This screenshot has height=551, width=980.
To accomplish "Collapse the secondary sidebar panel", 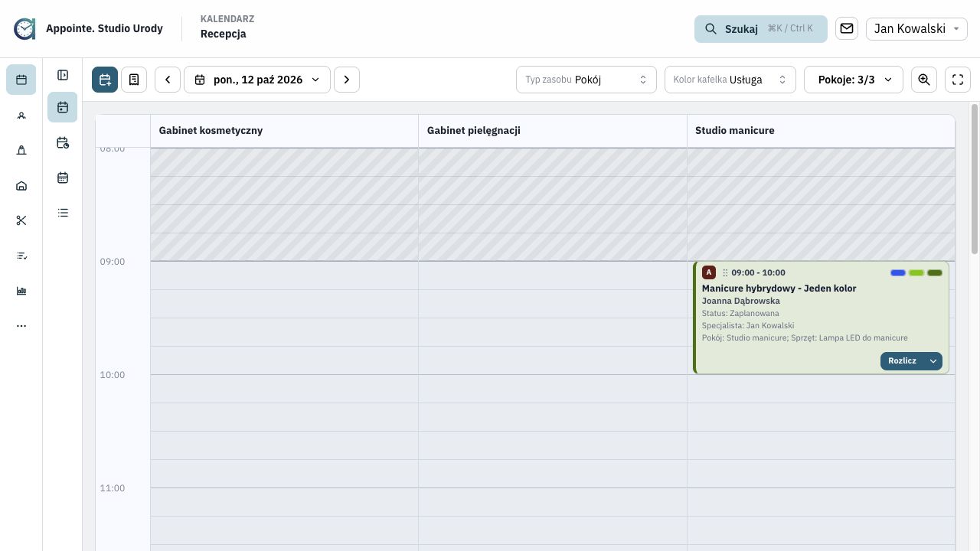I will (63, 75).
